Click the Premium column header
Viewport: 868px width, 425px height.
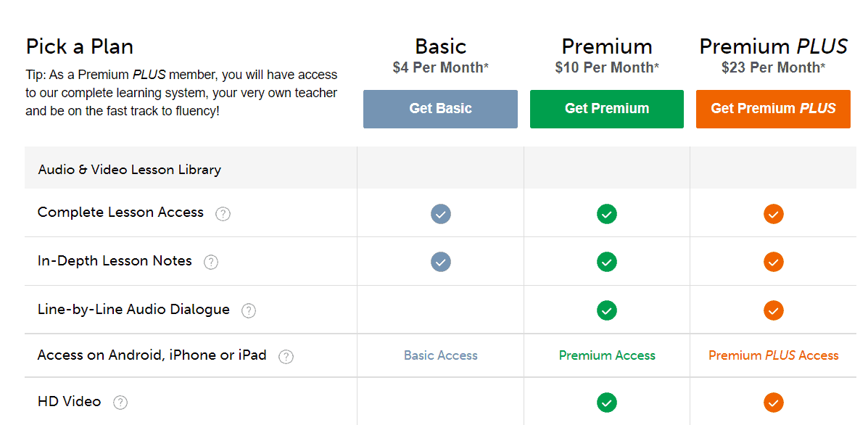[x=606, y=46]
